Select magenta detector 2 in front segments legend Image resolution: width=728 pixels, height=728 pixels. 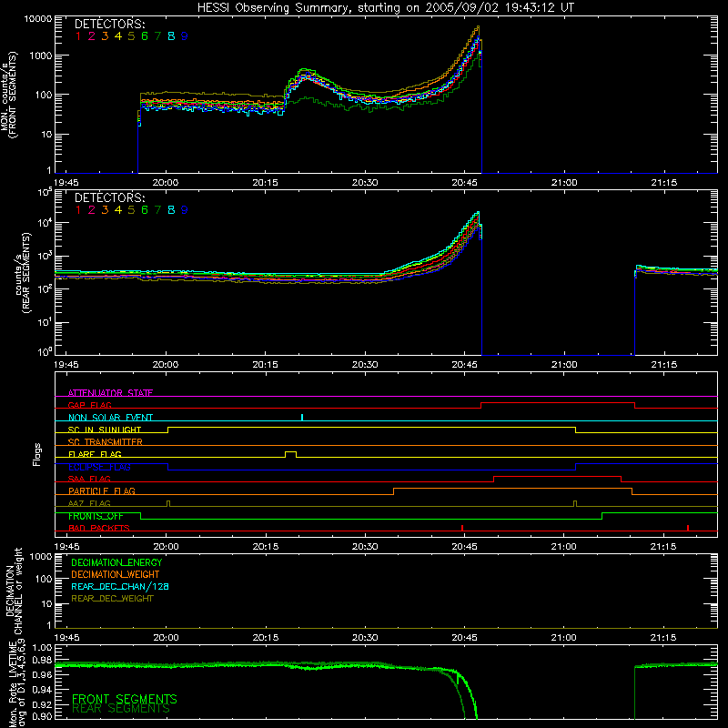click(x=92, y=36)
